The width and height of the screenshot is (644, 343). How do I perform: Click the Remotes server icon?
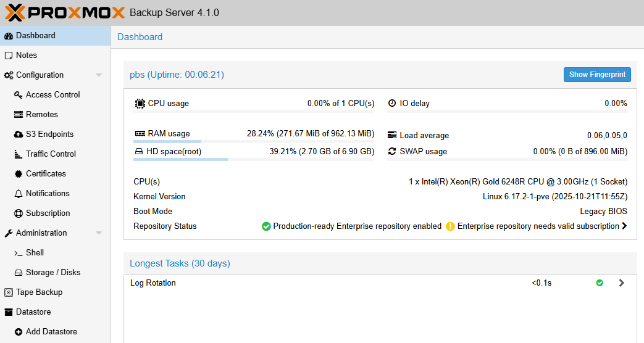(19, 115)
